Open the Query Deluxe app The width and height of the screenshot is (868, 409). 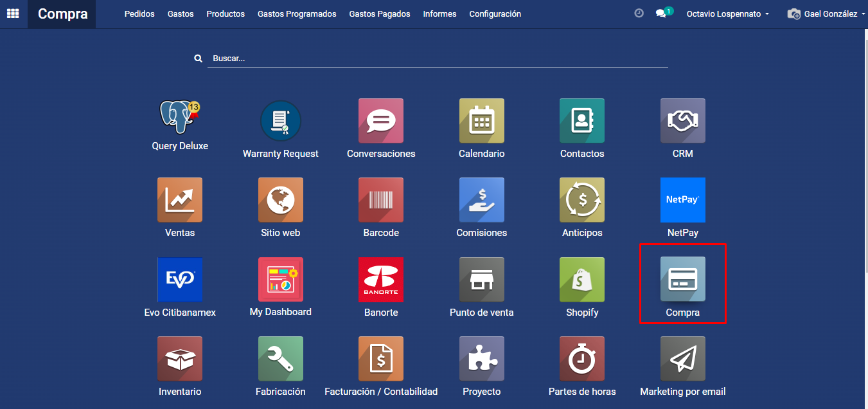coord(180,117)
